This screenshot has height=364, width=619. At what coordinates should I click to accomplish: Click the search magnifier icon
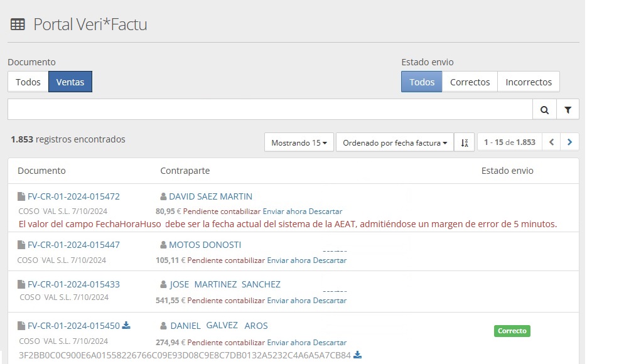tap(544, 110)
